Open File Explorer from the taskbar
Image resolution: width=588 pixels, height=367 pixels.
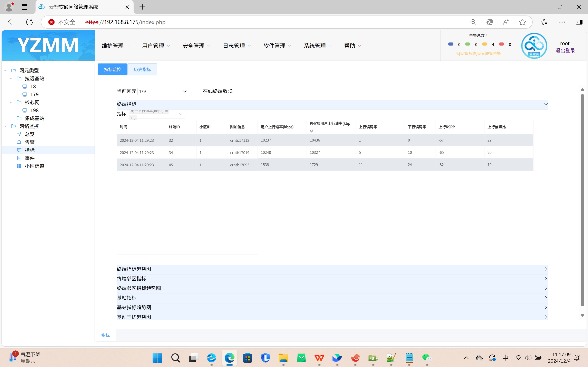[283, 358]
